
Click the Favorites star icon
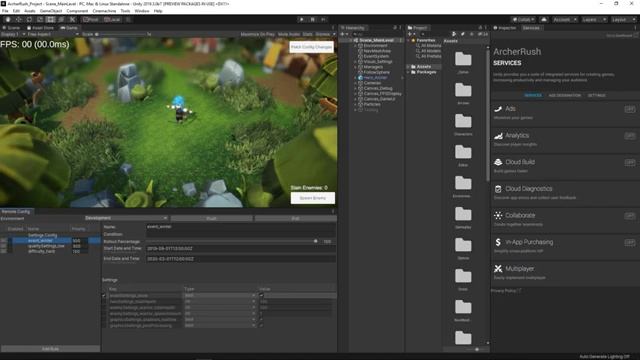point(413,40)
